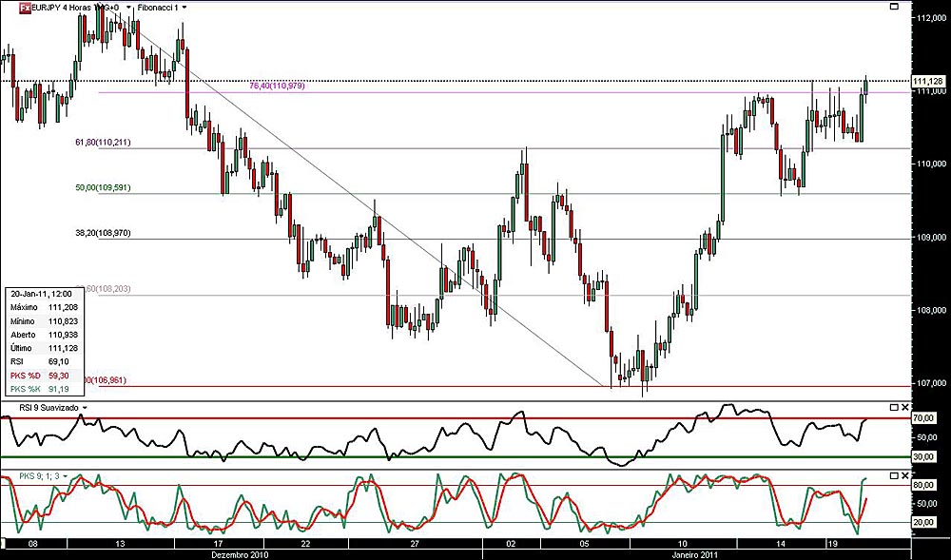
Task: Click the red FX logo icon
Action: pos(24,8)
